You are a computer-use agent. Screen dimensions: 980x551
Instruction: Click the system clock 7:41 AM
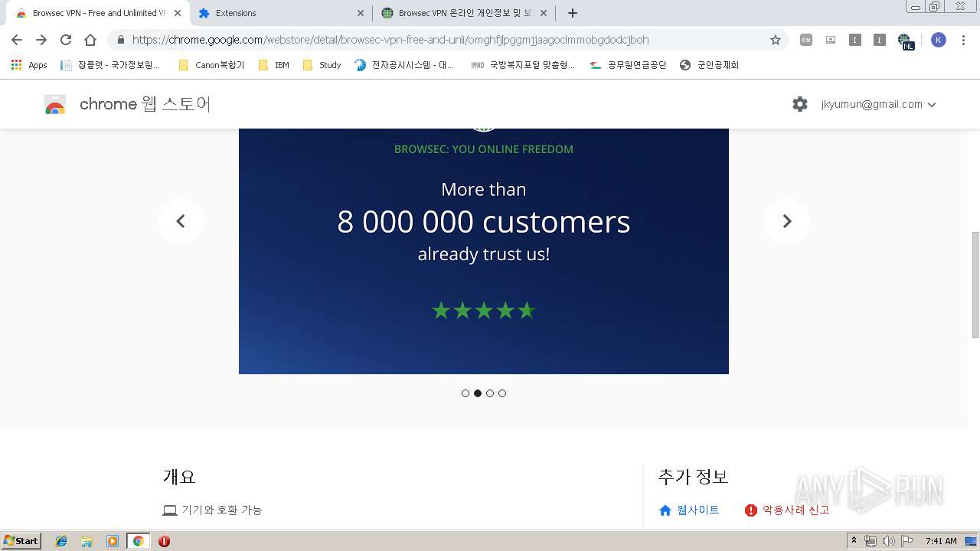(941, 541)
